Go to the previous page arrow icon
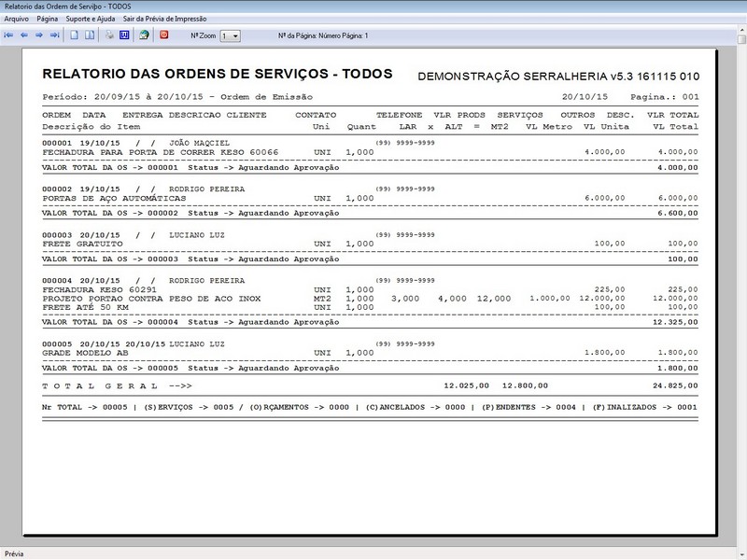 click(23, 37)
